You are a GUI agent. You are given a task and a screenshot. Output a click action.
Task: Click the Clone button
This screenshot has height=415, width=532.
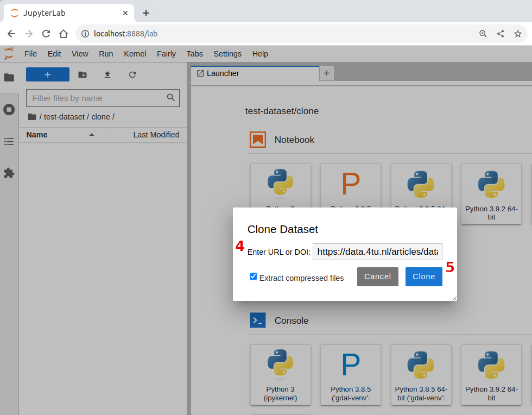pos(424,277)
